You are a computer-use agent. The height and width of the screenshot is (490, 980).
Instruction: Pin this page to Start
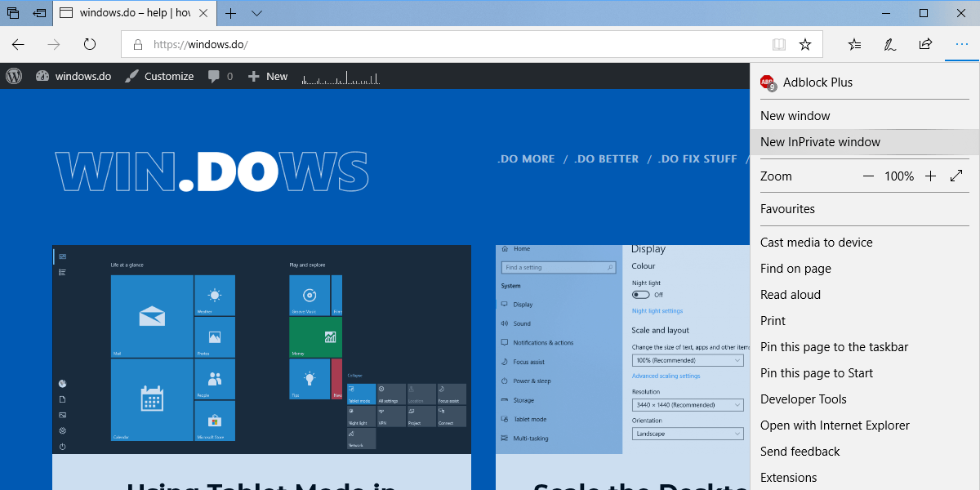click(865, 373)
